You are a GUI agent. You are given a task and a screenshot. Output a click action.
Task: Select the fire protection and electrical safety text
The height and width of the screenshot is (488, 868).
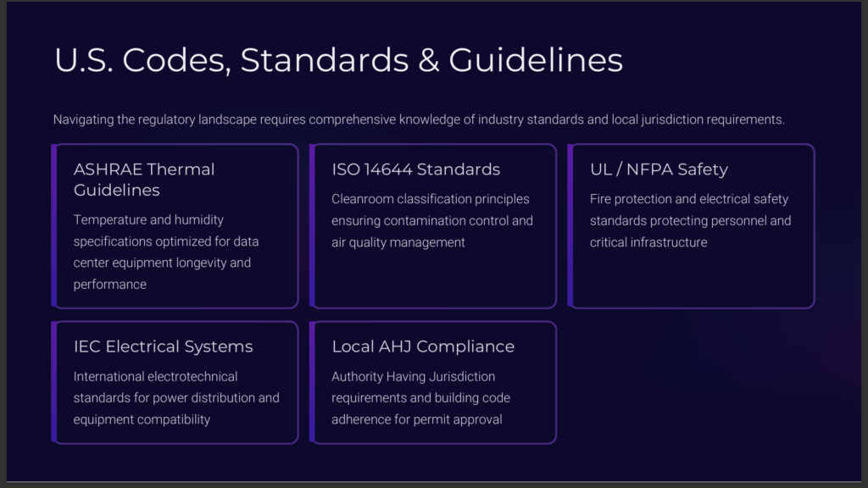pos(690,220)
